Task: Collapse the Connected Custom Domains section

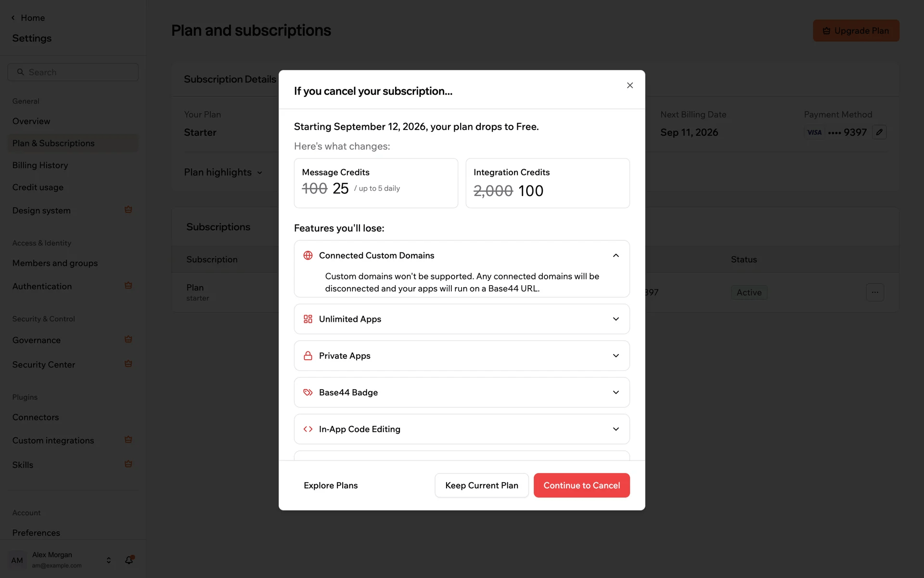Action: (x=616, y=255)
